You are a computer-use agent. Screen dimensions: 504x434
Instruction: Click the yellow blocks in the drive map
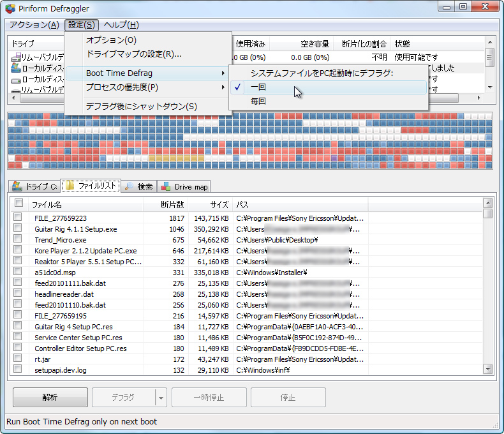pos(176,158)
